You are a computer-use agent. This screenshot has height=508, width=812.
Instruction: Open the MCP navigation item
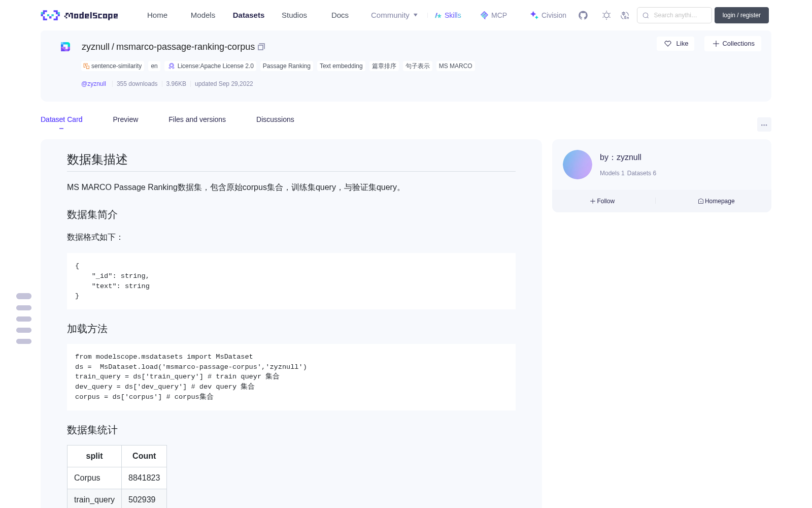tap(493, 15)
